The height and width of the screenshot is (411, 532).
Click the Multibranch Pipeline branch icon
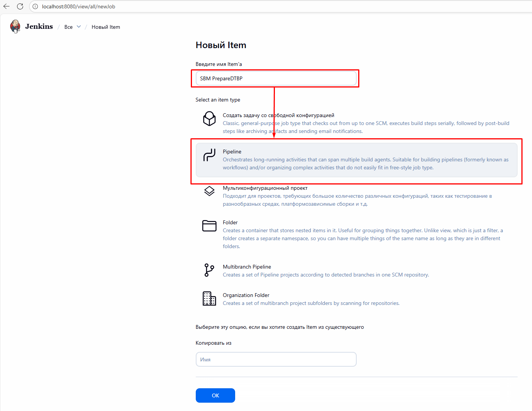[209, 270]
